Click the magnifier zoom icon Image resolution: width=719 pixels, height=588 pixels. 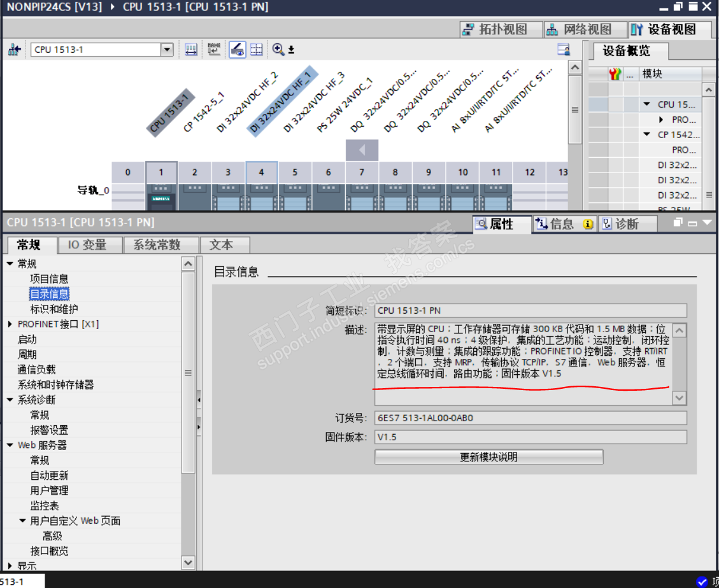278,50
